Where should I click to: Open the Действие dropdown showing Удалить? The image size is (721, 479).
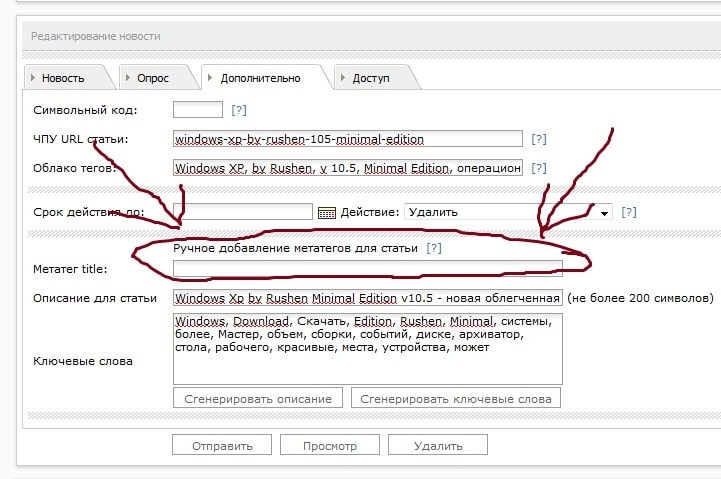507,212
